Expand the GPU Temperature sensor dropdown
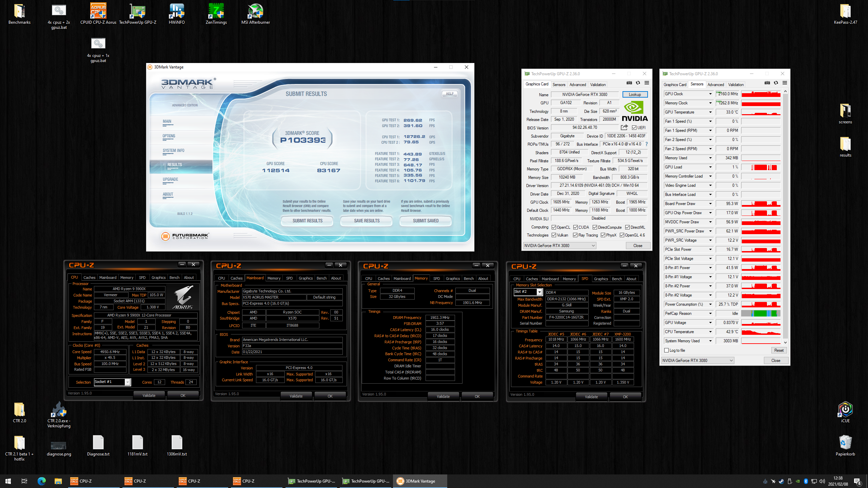The height and width of the screenshot is (488, 868). click(x=710, y=112)
